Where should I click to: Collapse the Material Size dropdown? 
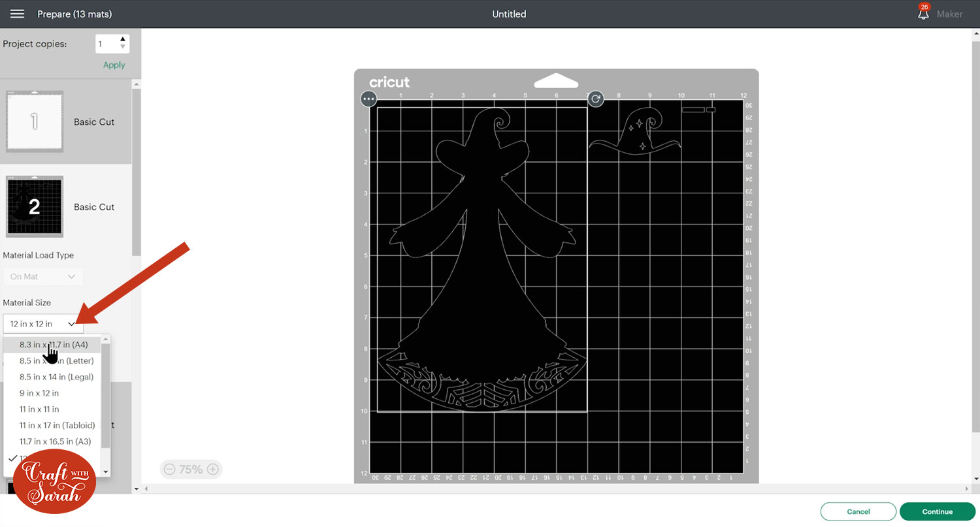(43, 324)
